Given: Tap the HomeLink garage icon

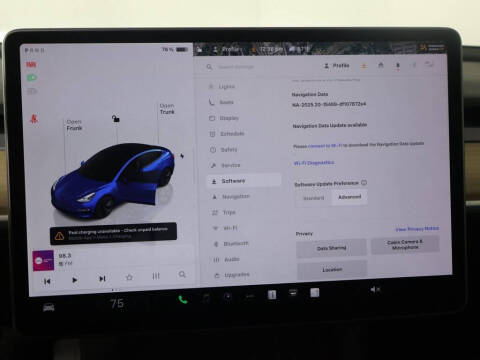Looking at the screenshot, I should (381, 66).
